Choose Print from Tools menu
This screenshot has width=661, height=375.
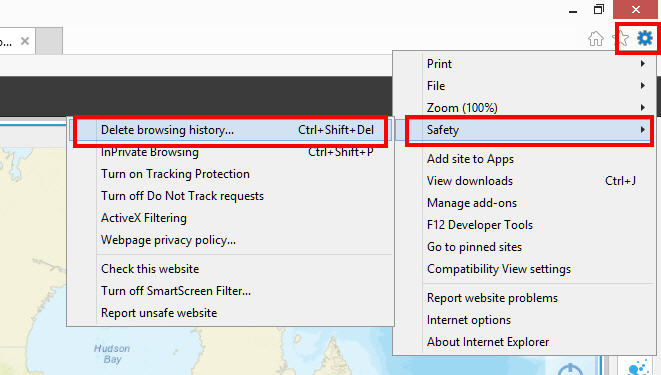tap(524, 64)
